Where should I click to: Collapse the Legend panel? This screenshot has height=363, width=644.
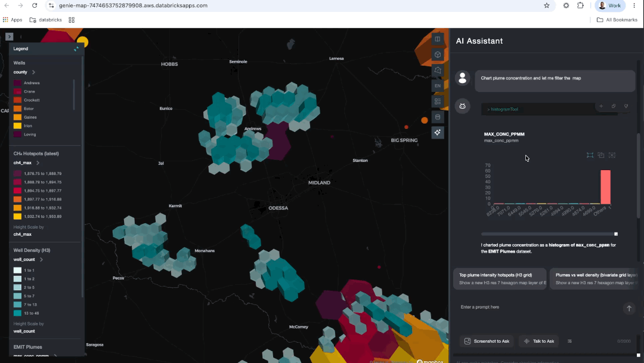[76, 48]
